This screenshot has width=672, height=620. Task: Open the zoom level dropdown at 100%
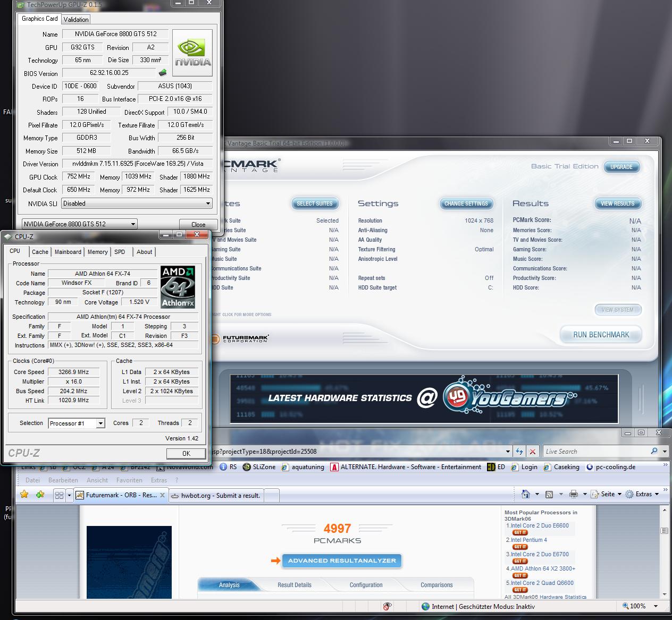pos(656,606)
